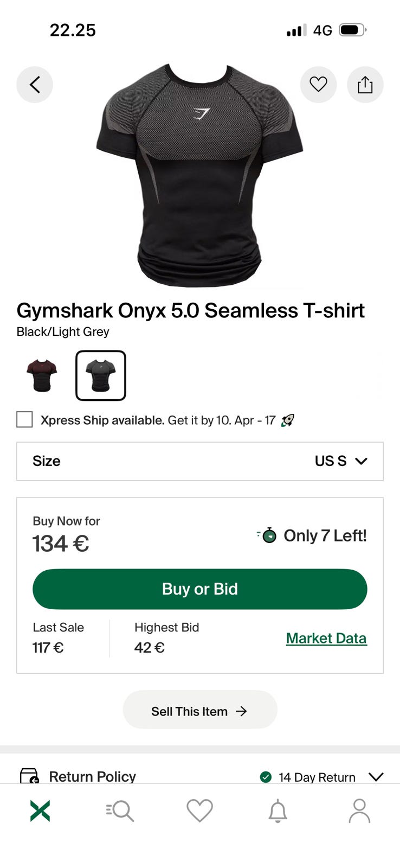Expand the Return Policy section
Screen dimensions: 400x868
376,777
